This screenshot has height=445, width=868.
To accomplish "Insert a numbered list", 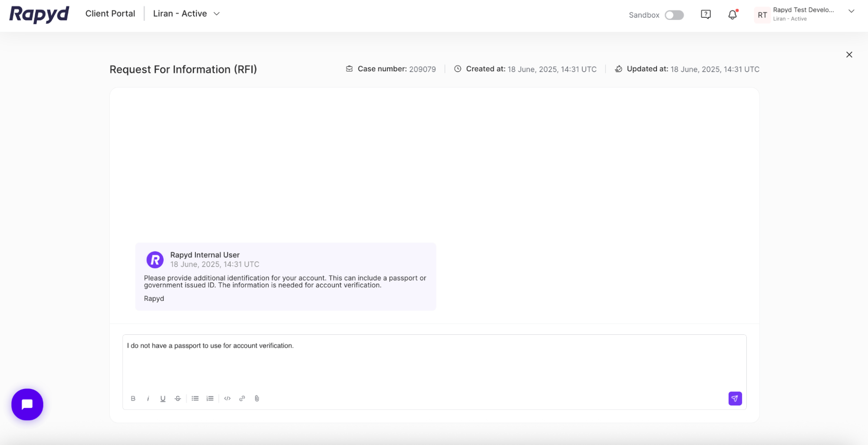I will (x=210, y=398).
